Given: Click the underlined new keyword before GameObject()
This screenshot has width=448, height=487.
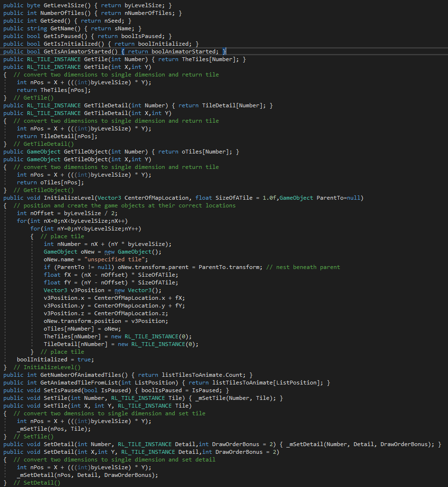Looking at the screenshot, I should [x=109, y=252].
